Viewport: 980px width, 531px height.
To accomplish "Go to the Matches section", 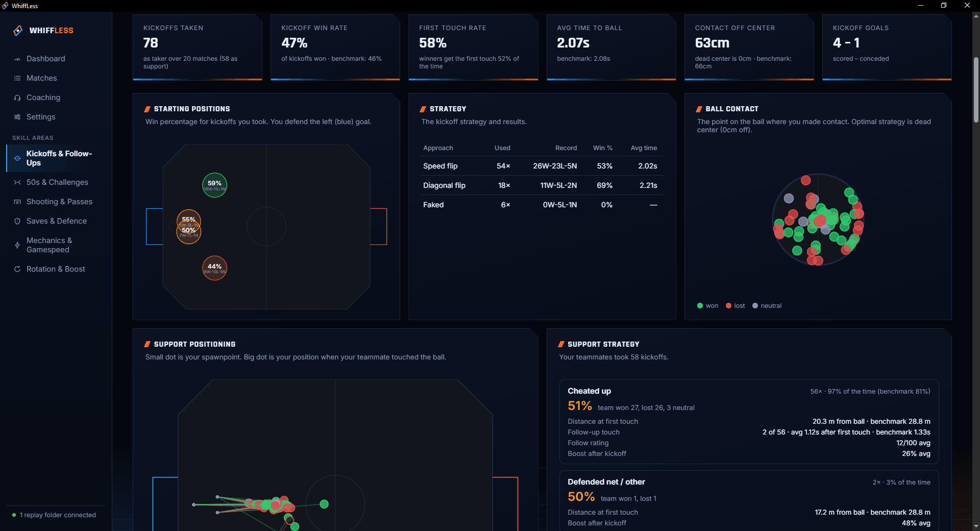I will pos(42,78).
